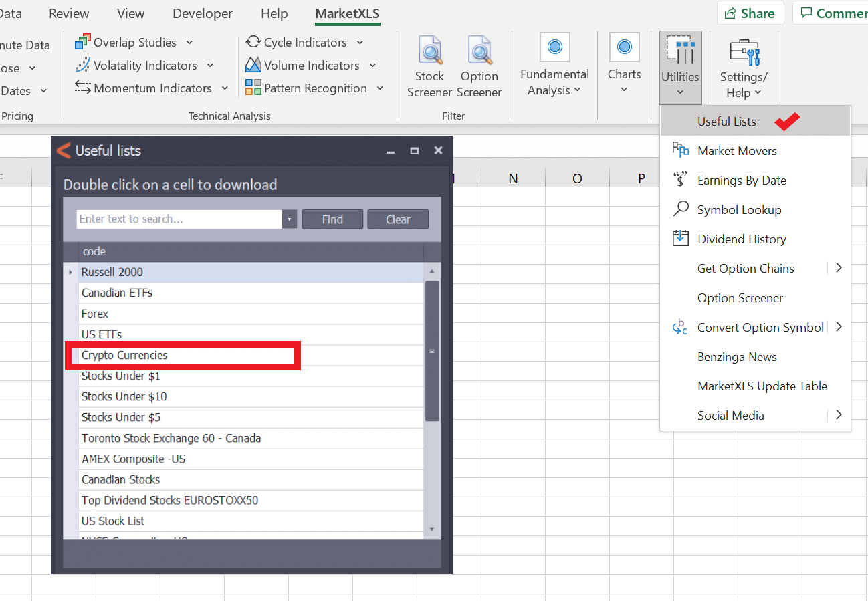Select US Stock List row
This screenshot has width=868, height=601.
tap(251, 521)
